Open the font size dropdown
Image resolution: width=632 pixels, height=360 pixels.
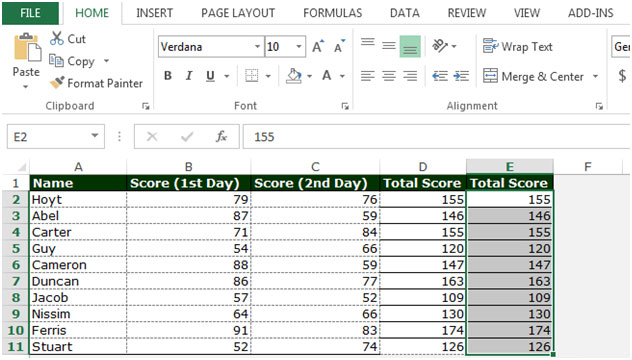[299, 47]
